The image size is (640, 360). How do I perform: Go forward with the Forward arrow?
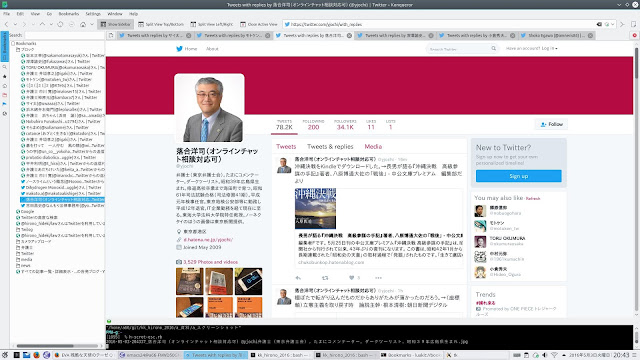click(24, 24)
